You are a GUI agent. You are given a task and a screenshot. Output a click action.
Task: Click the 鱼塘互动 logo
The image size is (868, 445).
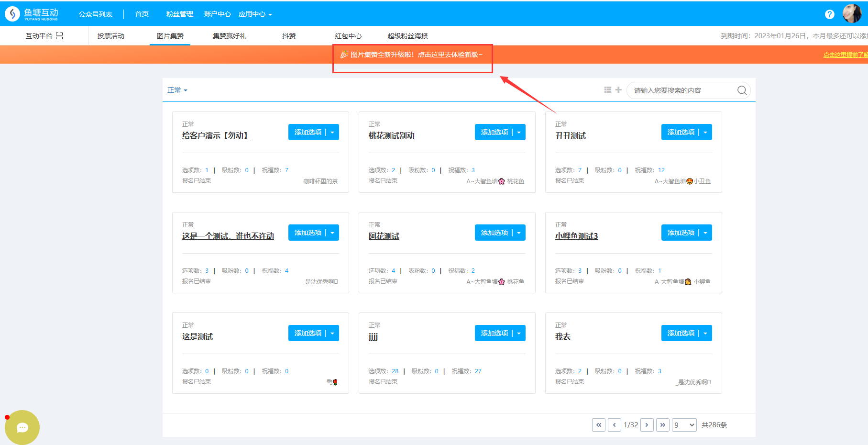coord(32,14)
